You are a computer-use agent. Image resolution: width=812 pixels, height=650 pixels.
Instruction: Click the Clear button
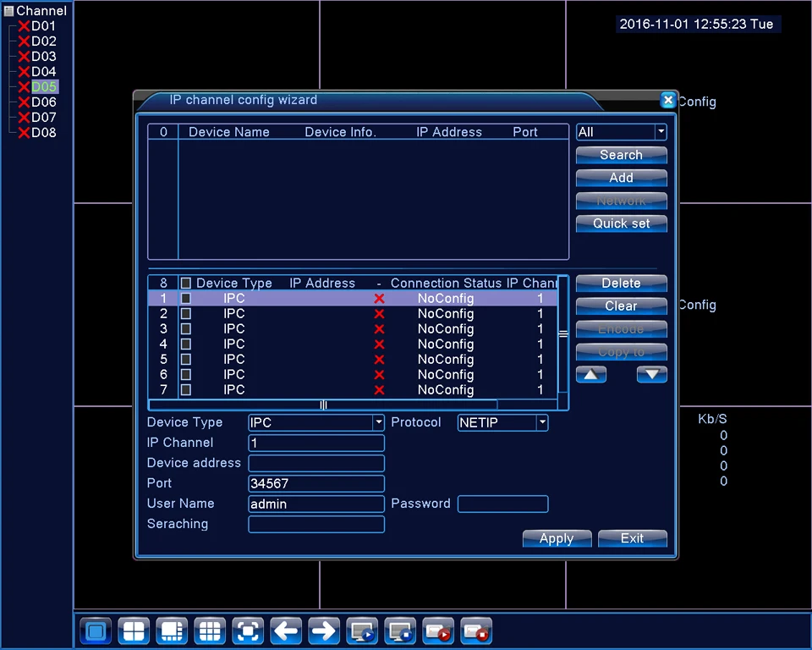[x=622, y=306]
